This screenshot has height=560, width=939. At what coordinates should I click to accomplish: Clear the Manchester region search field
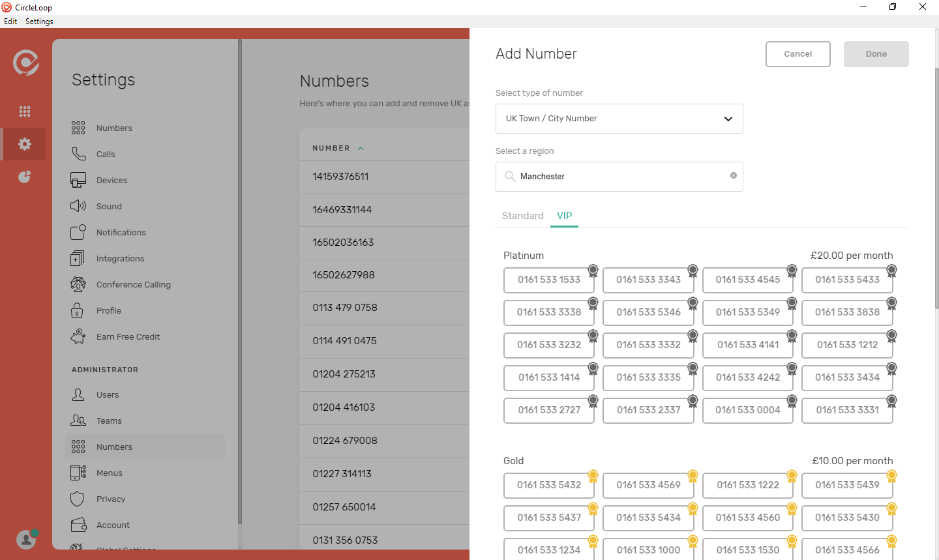click(x=734, y=176)
